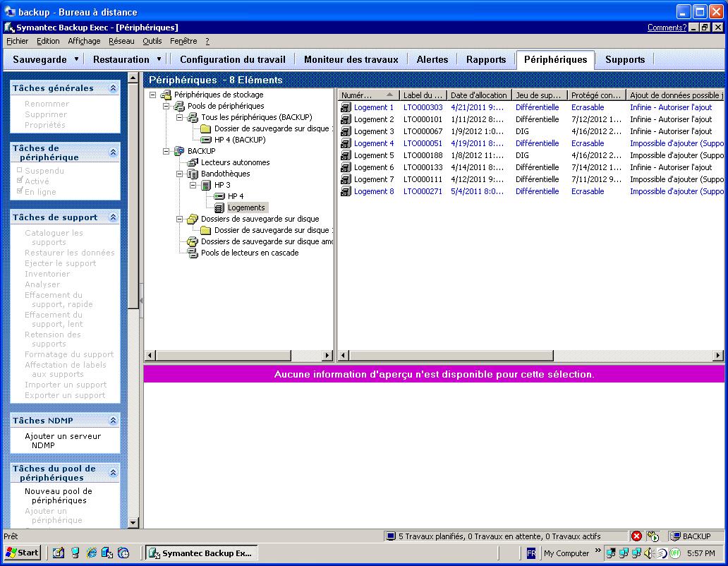Toggle the En ligne checkbox
This screenshot has height=566, width=728.
pos(20,191)
